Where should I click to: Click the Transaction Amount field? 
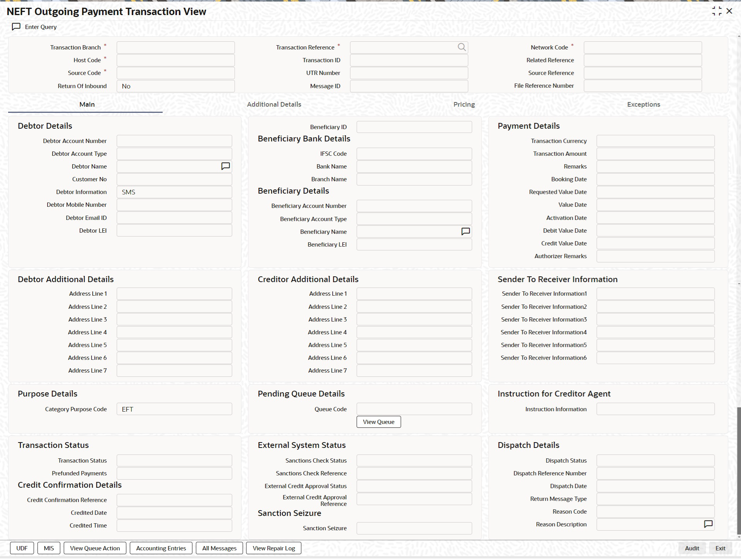655,154
